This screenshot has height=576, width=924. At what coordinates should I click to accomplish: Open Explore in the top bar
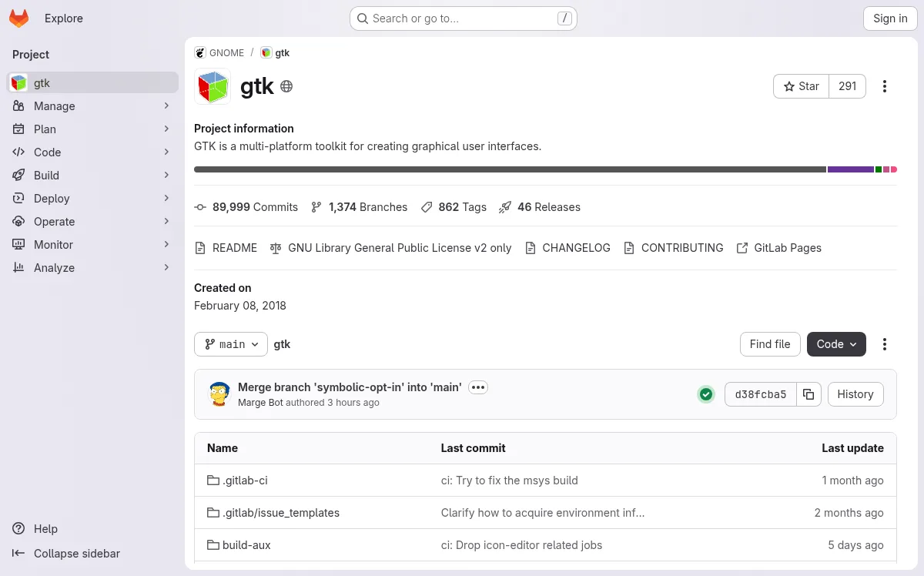tap(64, 18)
